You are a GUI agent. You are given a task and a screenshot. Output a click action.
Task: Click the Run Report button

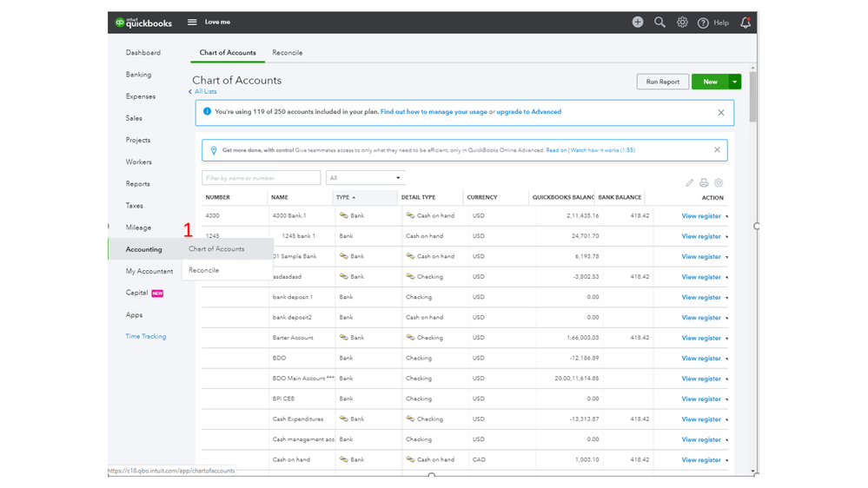(x=663, y=82)
